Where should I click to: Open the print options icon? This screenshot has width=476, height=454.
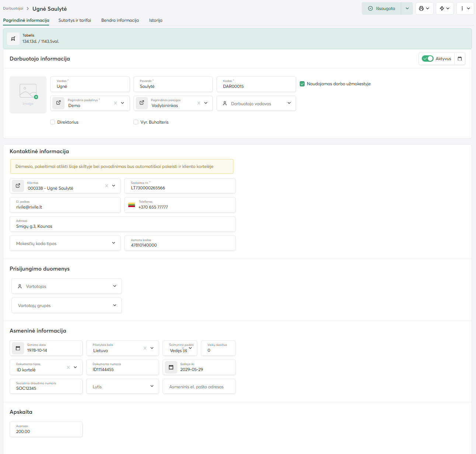click(x=421, y=8)
